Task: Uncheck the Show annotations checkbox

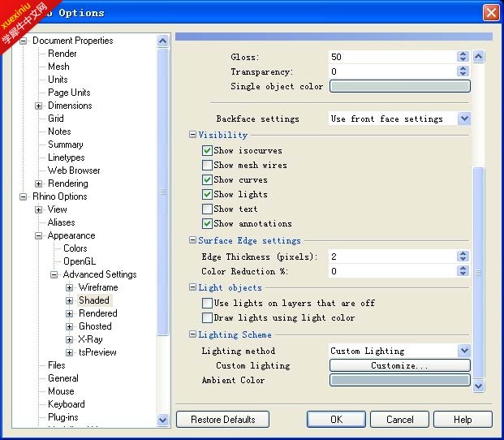Action: pos(207,223)
